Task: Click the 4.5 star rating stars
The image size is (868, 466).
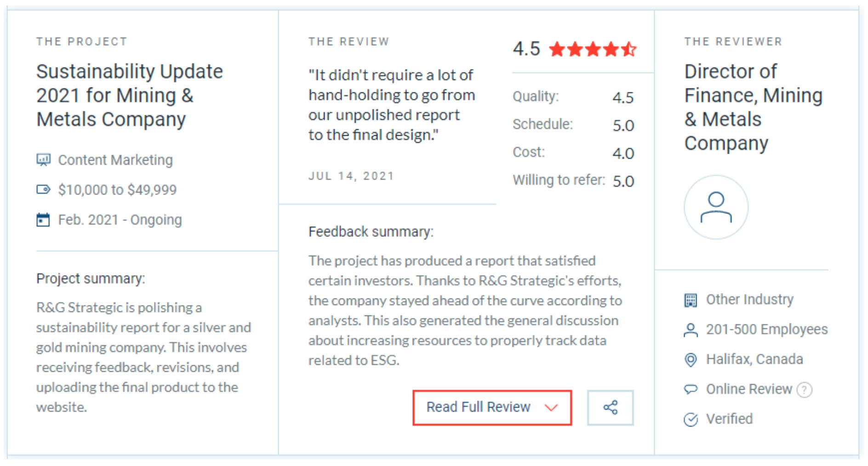Action: tap(593, 49)
